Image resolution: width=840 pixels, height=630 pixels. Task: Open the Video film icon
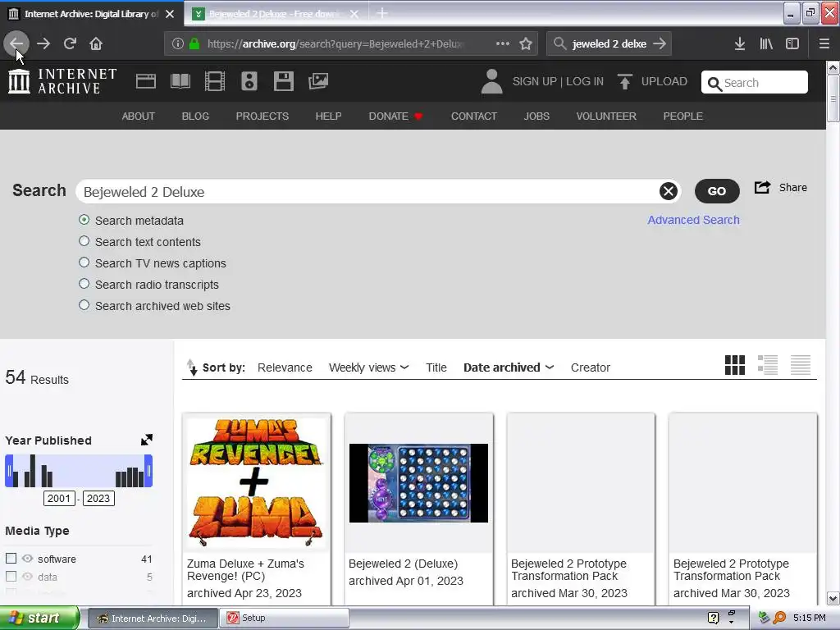[215, 81]
